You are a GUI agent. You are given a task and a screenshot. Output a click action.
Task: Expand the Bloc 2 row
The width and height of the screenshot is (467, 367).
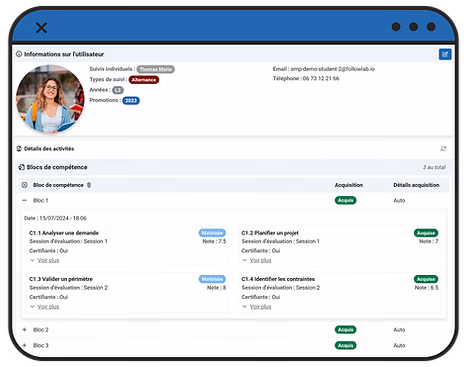24,330
